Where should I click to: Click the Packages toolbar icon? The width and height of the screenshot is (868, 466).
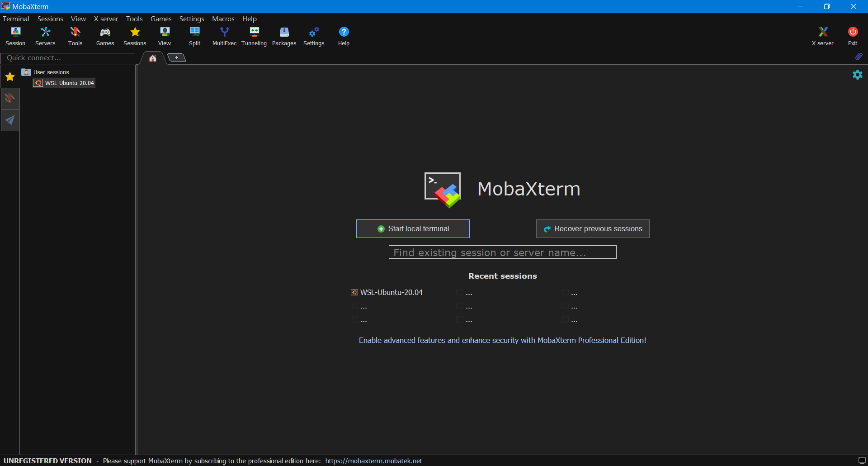(x=284, y=36)
